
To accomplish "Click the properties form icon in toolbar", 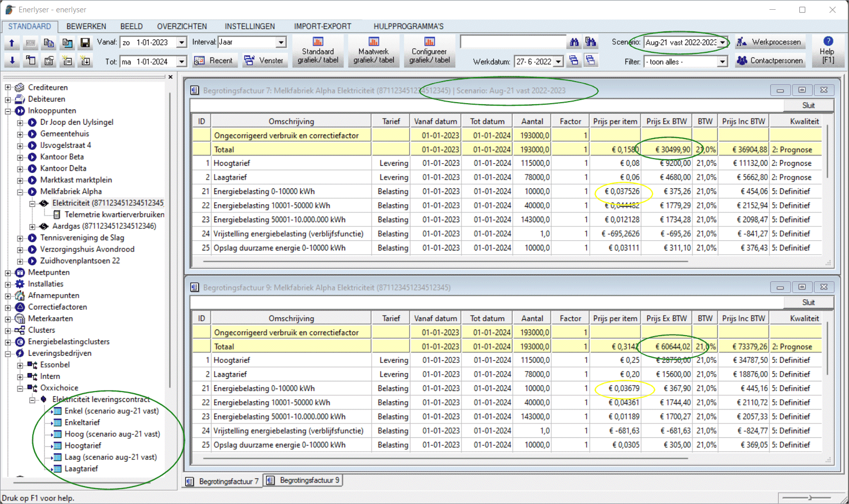I will click(x=49, y=61).
